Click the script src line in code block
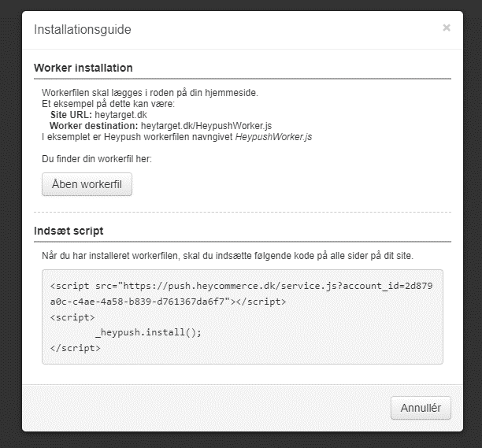Screen dimensions: 482x448 (241, 286)
